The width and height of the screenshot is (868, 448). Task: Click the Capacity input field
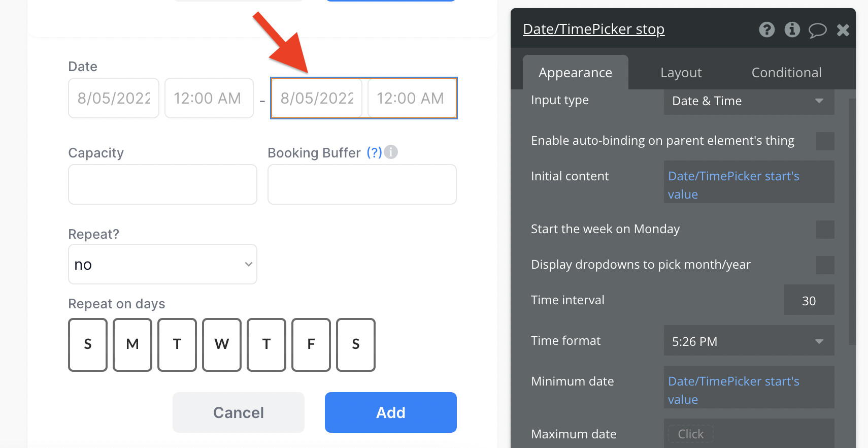coord(162,184)
